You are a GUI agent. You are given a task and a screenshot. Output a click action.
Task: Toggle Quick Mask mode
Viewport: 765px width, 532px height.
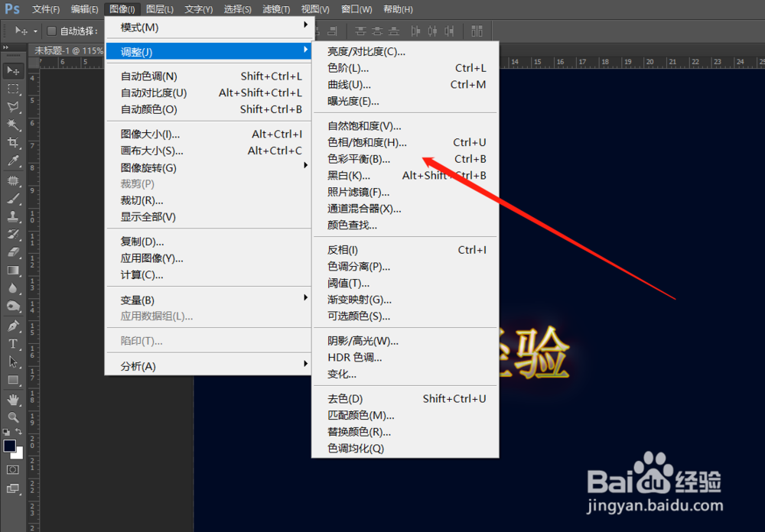click(14, 469)
